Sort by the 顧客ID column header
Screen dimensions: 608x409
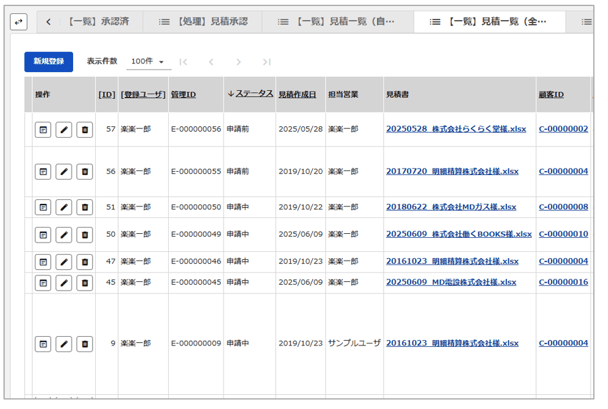[x=551, y=95]
